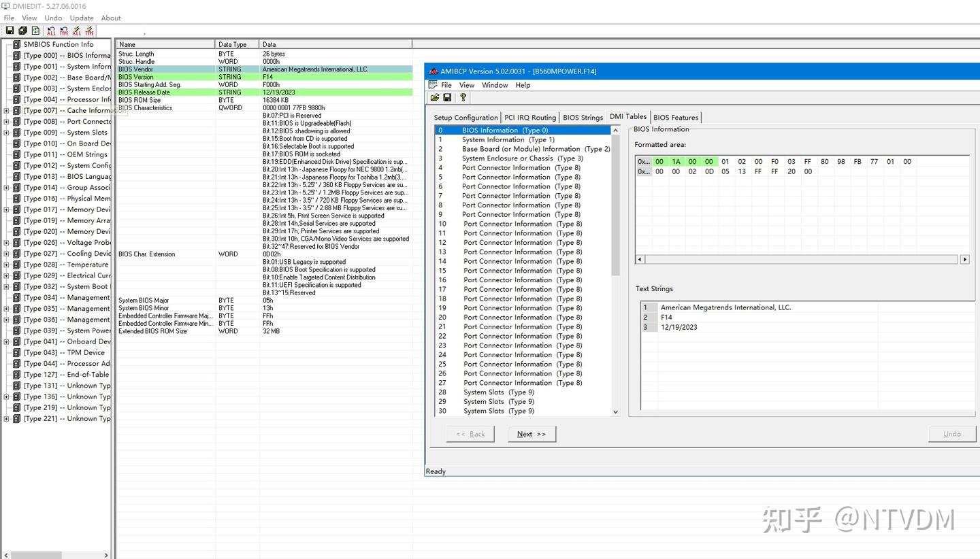Click the Help question-mark icon in AMIBCP

pyautogui.click(x=462, y=97)
